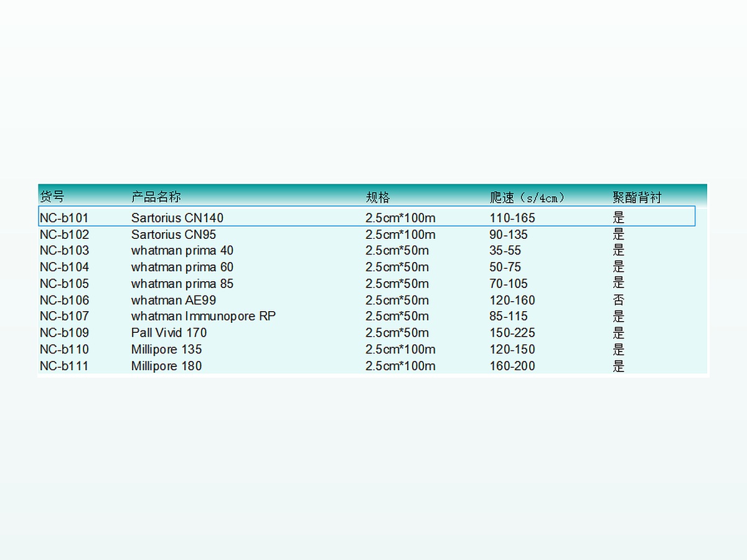
Task: Select the NC-b102 row code
Action: [x=64, y=235]
